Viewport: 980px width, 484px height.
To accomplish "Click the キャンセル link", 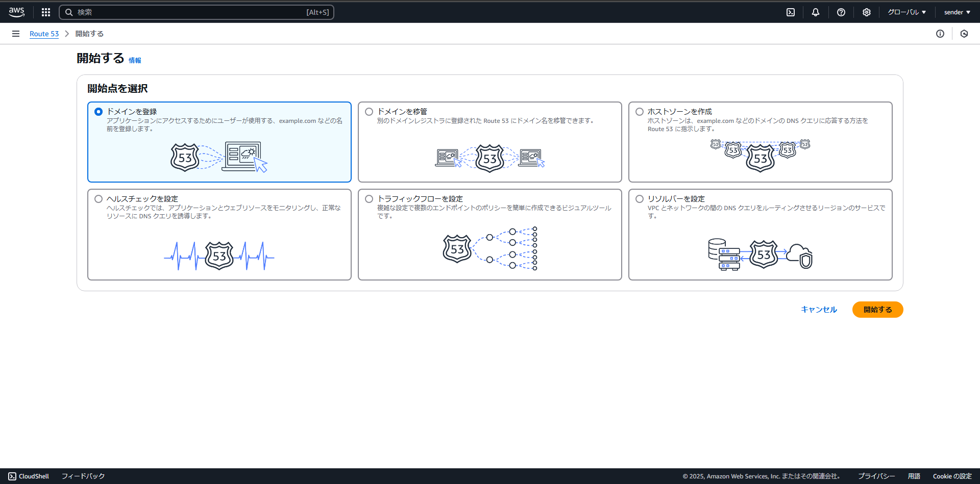I will [x=818, y=310].
